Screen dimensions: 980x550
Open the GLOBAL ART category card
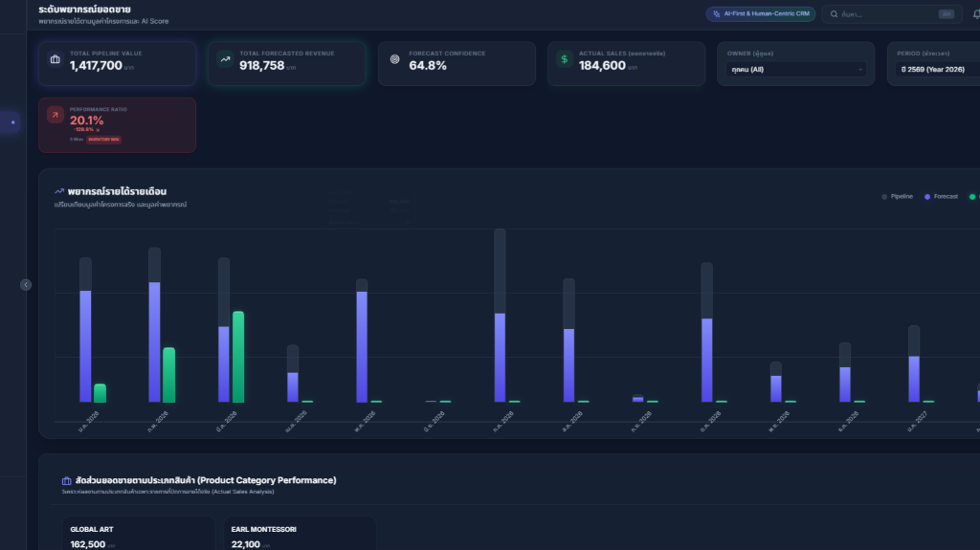pos(138,534)
